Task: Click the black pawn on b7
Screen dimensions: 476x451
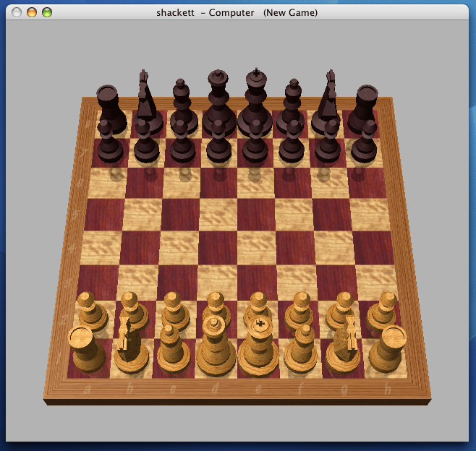Action: pyautogui.click(x=146, y=142)
